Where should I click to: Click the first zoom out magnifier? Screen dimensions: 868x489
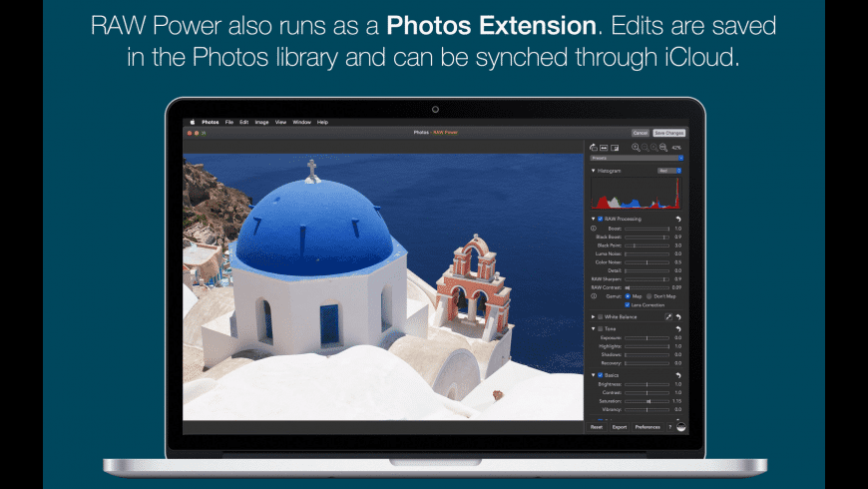point(645,148)
